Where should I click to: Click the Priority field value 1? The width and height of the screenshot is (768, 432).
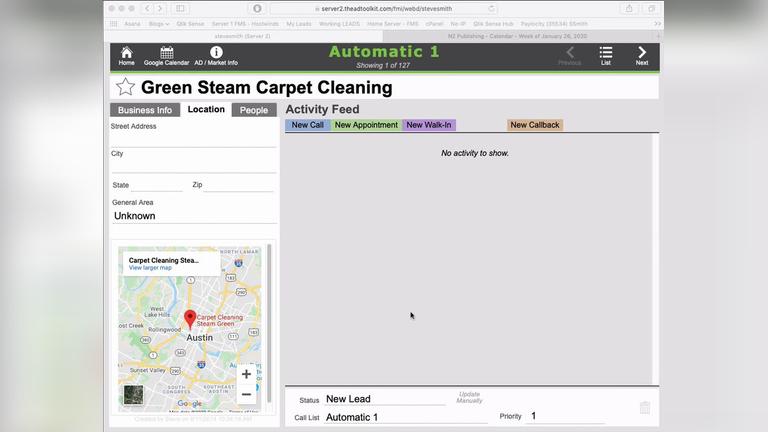pos(566,416)
